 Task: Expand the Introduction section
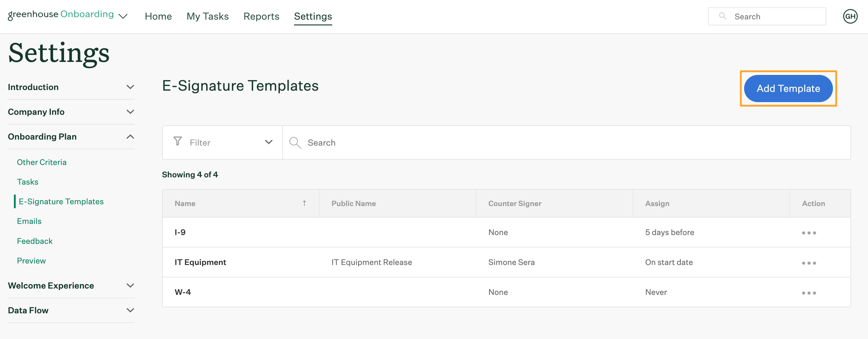[71, 87]
